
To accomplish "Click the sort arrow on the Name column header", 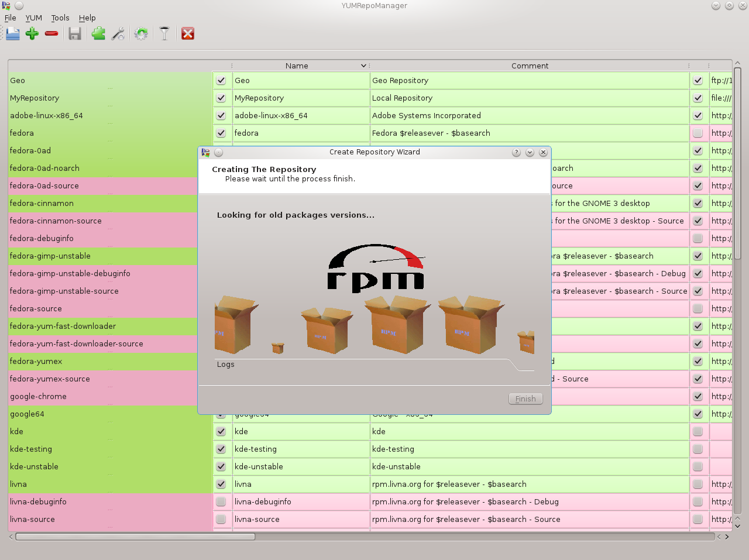I will [x=363, y=66].
